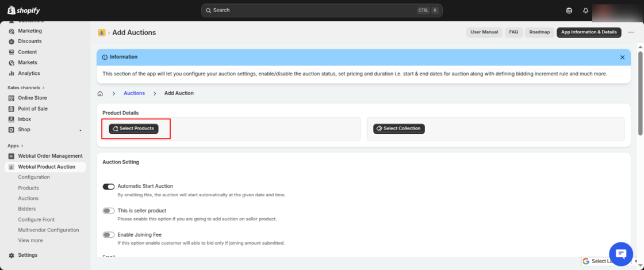The height and width of the screenshot is (270, 644).
Task: Open the three-dot more actions menu
Action: (x=631, y=32)
